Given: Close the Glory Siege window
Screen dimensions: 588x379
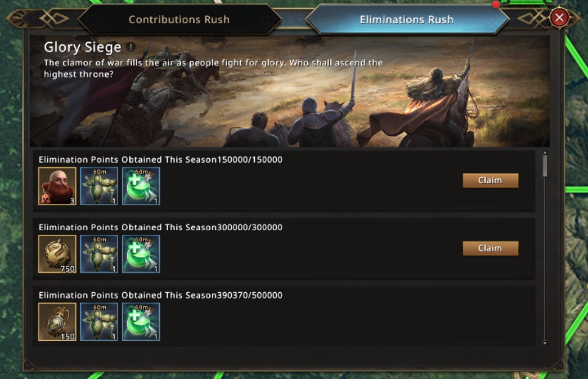Looking at the screenshot, I should coord(559,18).
